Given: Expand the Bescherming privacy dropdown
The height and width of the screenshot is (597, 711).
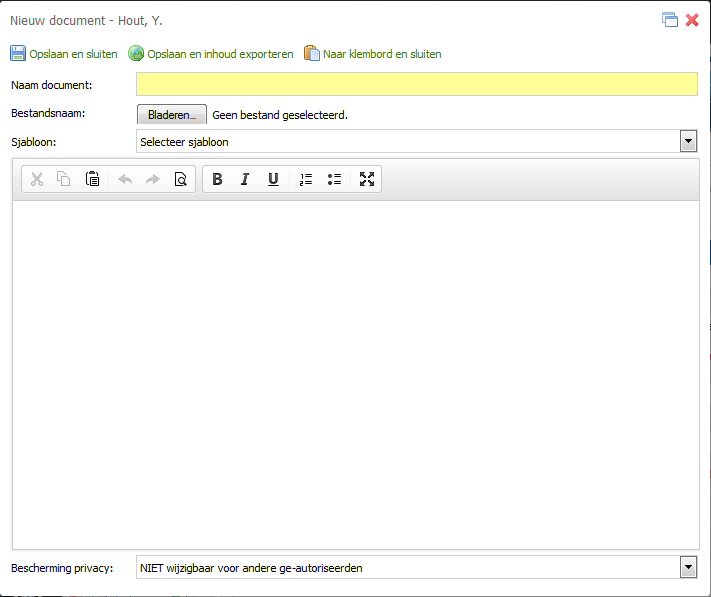Looking at the screenshot, I should tap(688, 568).
